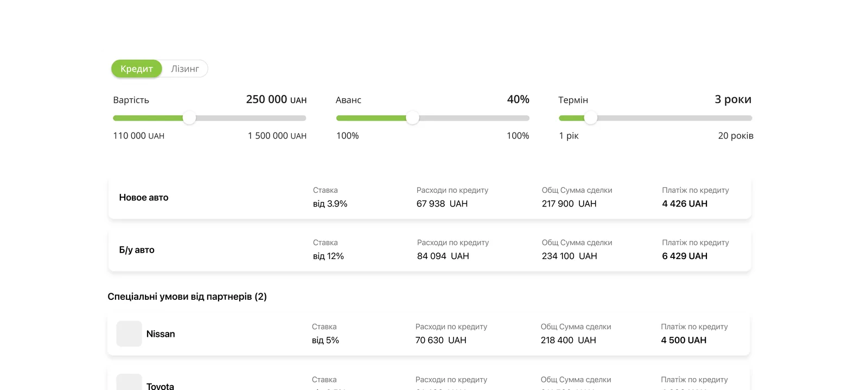Click the Вартість slider label
868x390 pixels.
131,100
